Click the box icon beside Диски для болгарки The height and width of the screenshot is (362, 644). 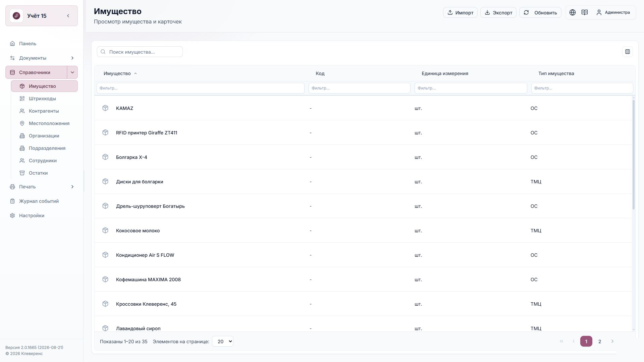pyautogui.click(x=105, y=181)
